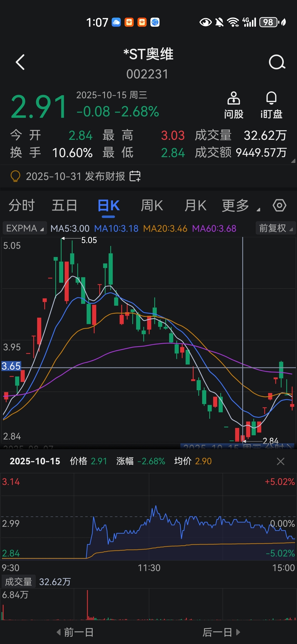Tap the date 2025-10-15 周三 in header
The height and width of the screenshot is (644, 297).
point(112,95)
